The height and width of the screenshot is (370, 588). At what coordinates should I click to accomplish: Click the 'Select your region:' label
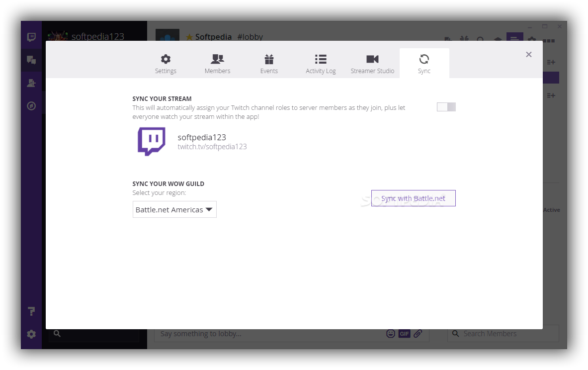pyautogui.click(x=159, y=193)
